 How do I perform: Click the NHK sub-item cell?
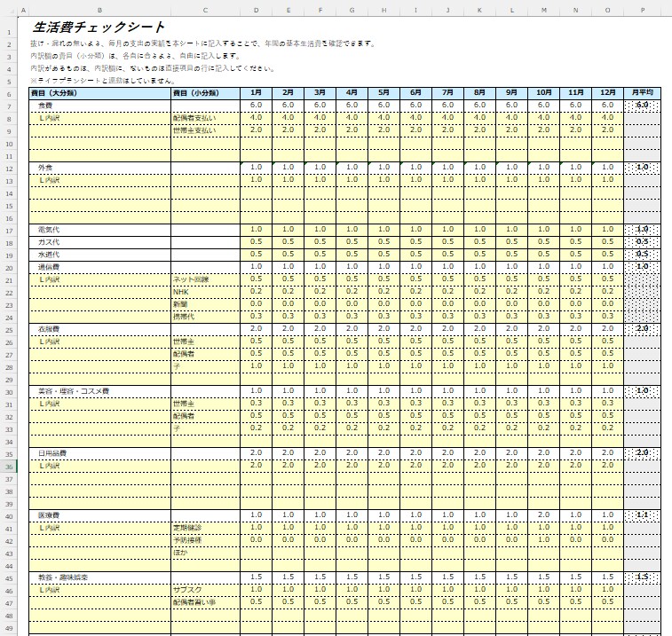pyautogui.click(x=205, y=292)
